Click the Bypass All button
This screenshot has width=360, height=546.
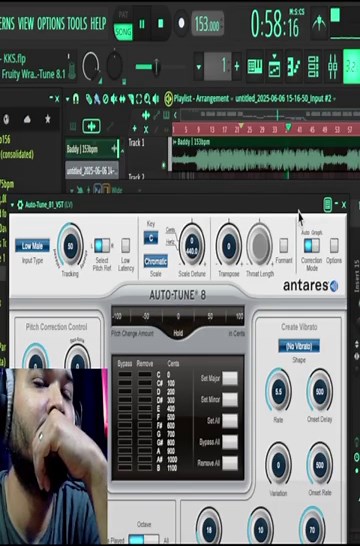(230, 442)
